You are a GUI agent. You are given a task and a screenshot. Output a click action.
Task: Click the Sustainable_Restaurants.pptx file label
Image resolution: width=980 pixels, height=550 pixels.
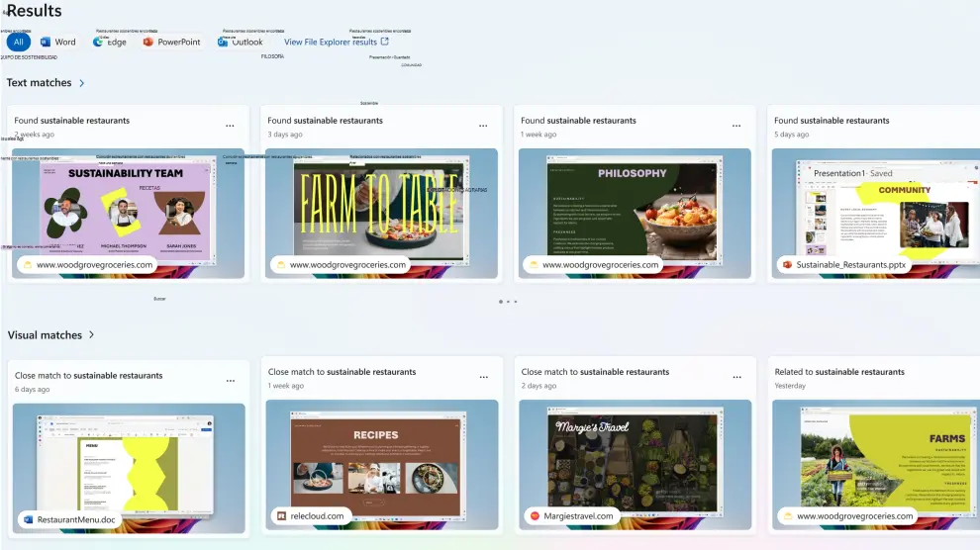tap(843, 265)
